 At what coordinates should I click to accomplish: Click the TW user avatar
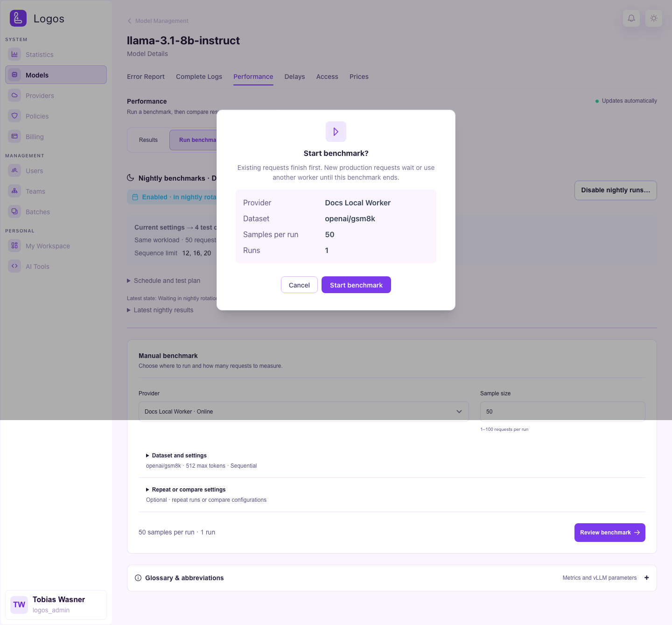click(x=19, y=605)
